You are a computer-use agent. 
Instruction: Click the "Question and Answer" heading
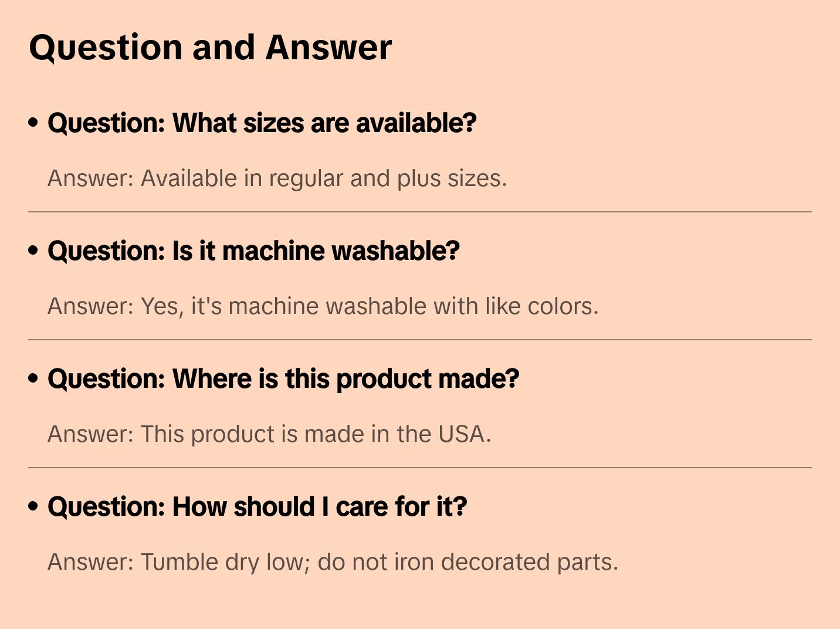coord(210,47)
